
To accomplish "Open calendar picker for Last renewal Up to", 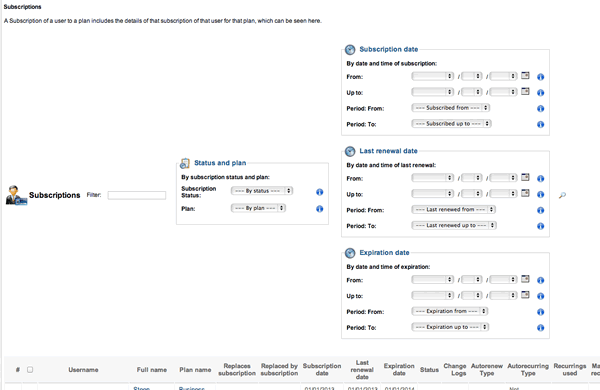I will pyautogui.click(x=525, y=193).
